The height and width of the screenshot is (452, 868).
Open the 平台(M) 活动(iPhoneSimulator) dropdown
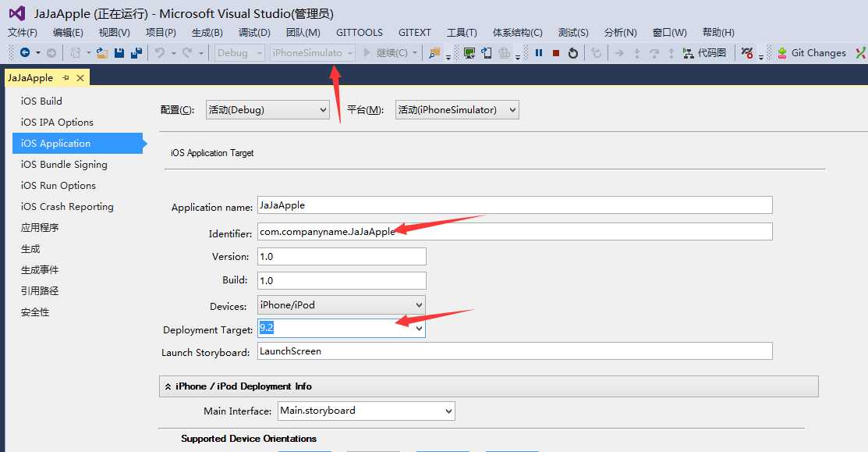457,109
